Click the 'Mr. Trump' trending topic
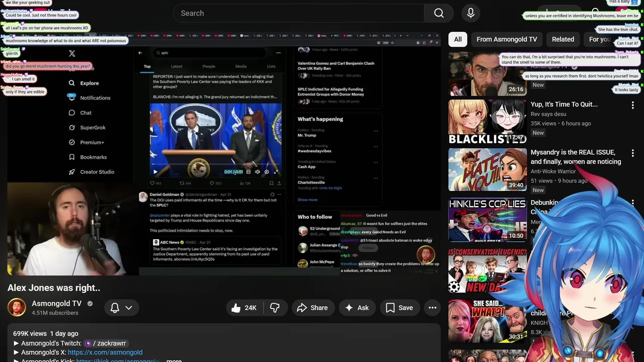 pos(307,135)
